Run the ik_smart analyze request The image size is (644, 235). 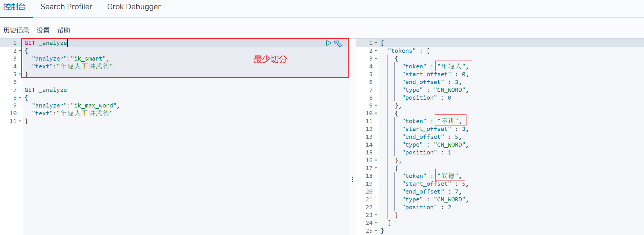coord(328,43)
